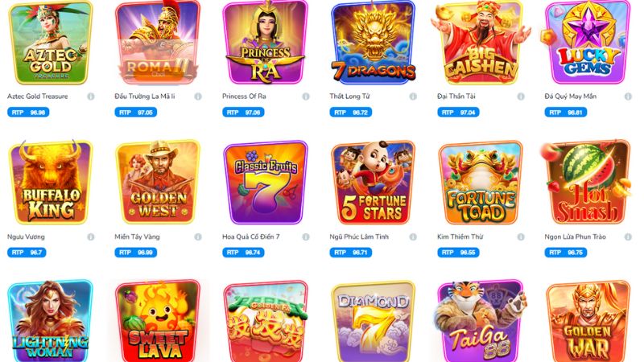Open the Diamond 7 game tile
This screenshot has width=644, height=362.
coord(373,321)
